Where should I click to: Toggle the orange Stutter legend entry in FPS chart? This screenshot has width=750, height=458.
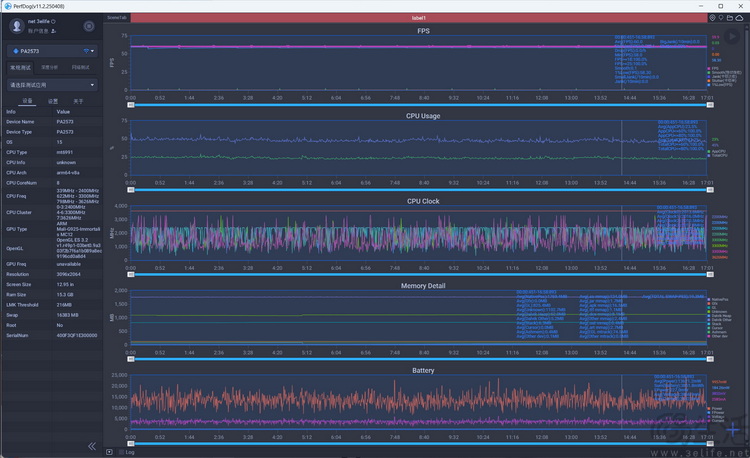coord(723,81)
